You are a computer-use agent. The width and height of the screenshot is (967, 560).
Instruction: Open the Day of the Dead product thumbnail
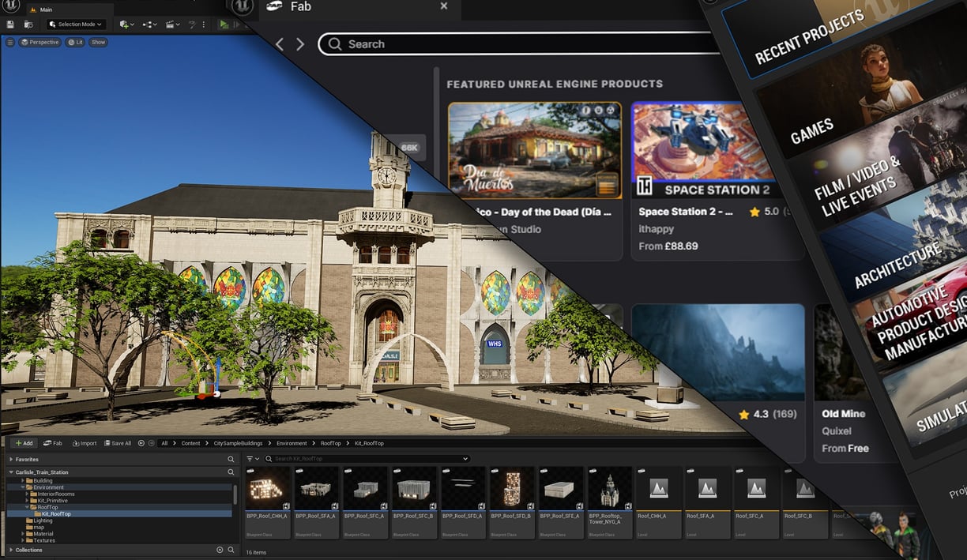click(535, 150)
